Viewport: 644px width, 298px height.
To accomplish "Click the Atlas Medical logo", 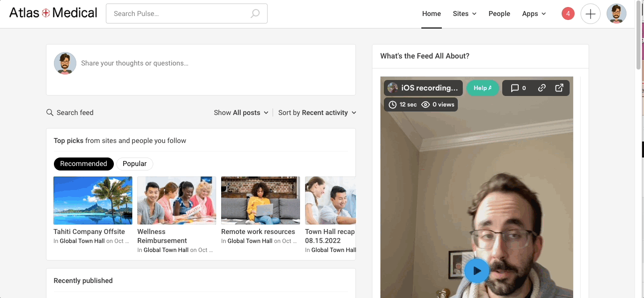I will pos(53,13).
